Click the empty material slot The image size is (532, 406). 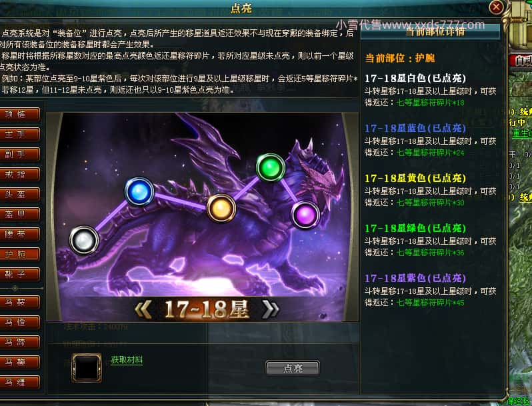point(87,368)
